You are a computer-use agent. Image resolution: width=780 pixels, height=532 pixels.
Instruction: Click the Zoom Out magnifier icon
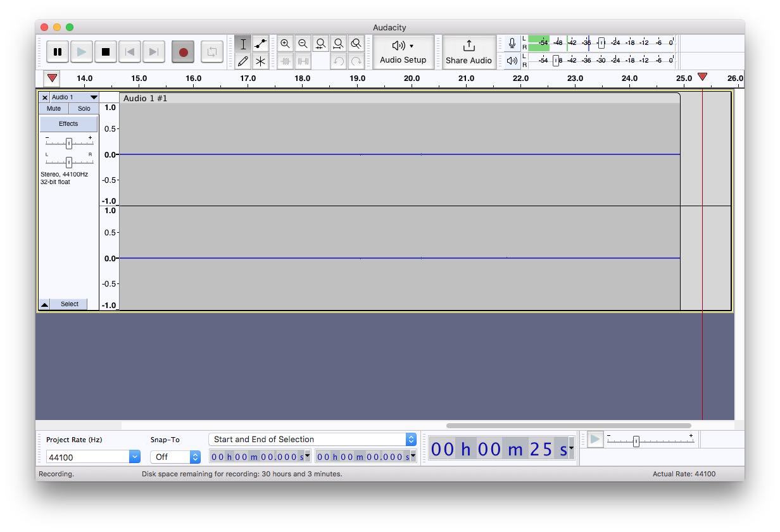point(303,44)
